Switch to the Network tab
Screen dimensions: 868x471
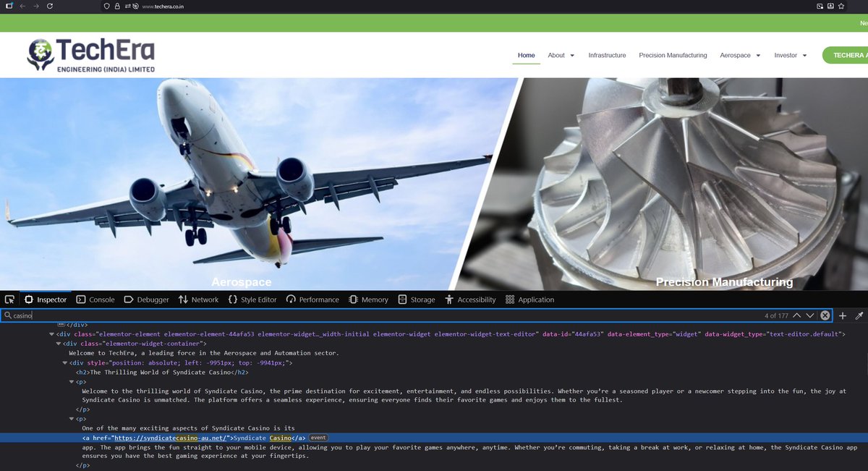[x=198, y=300]
